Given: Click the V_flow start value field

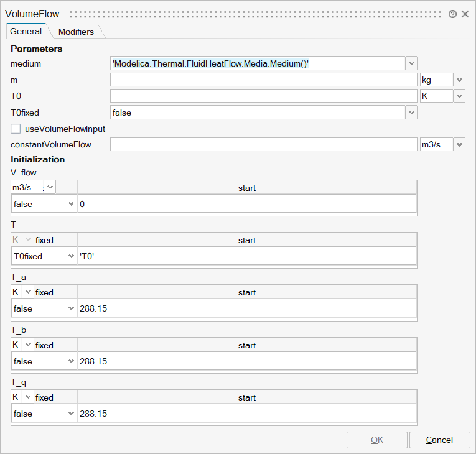Looking at the screenshot, I should coord(246,204).
